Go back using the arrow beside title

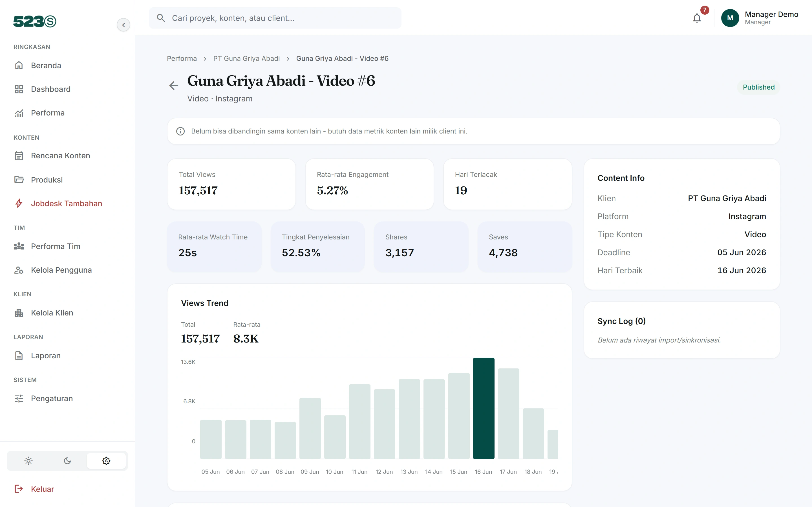click(173, 86)
